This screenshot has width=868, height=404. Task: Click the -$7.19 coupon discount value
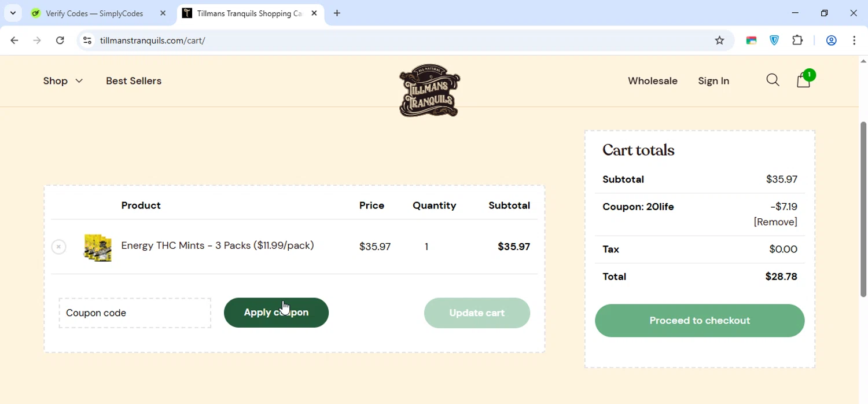(784, 207)
